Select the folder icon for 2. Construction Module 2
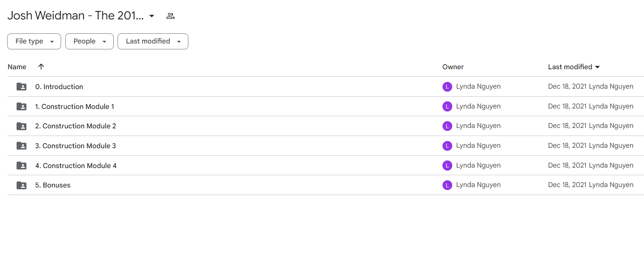 [21, 126]
